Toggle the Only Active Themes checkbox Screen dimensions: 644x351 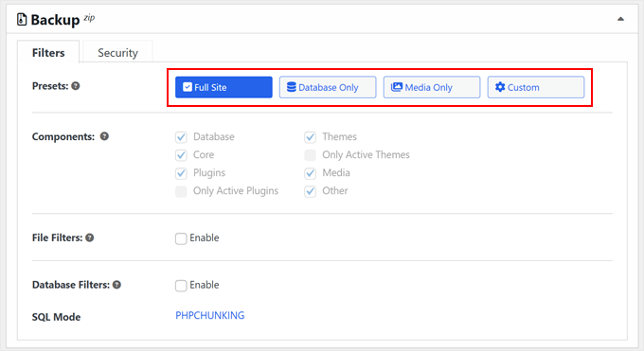pos(310,155)
